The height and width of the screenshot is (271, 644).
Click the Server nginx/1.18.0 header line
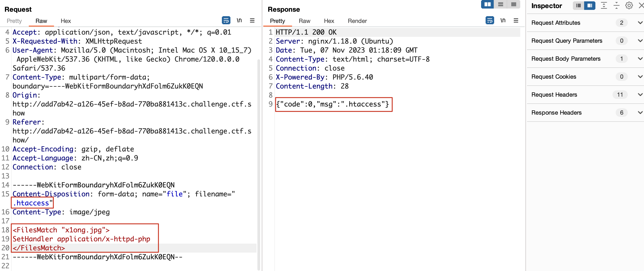(x=334, y=41)
